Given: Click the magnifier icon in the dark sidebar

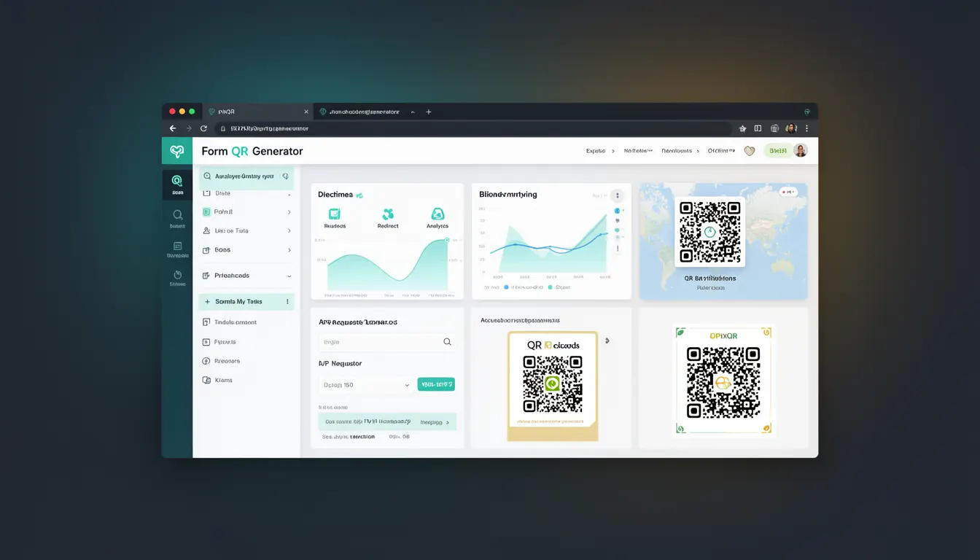Looking at the screenshot, I should click(177, 215).
